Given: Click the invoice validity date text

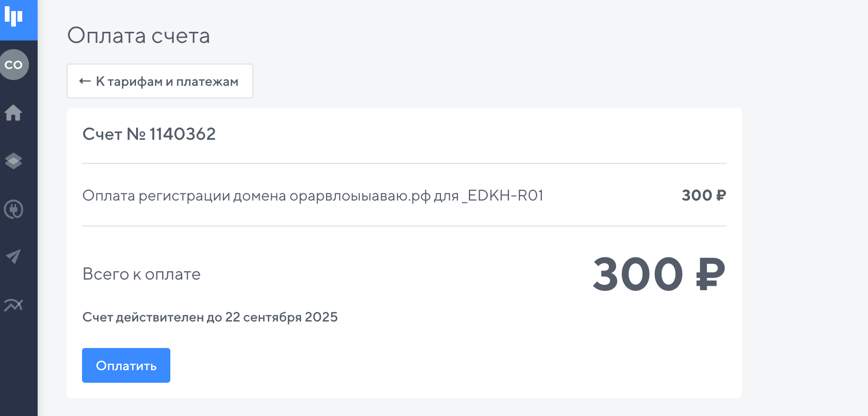Looking at the screenshot, I should pyautogui.click(x=210, y=317).
